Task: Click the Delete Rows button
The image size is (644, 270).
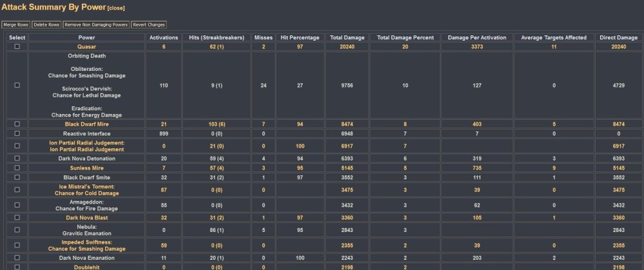Action: (46, 24)
